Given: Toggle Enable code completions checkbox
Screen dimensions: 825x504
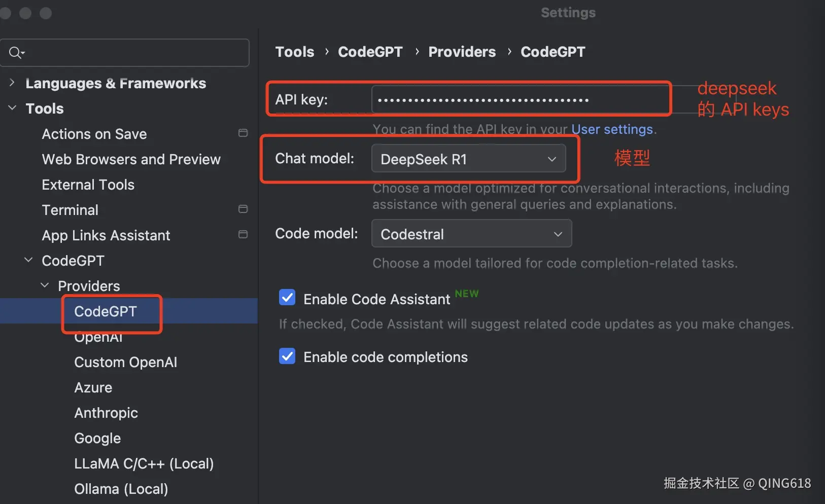Looking at the screenshot, I should pos(287,356).
